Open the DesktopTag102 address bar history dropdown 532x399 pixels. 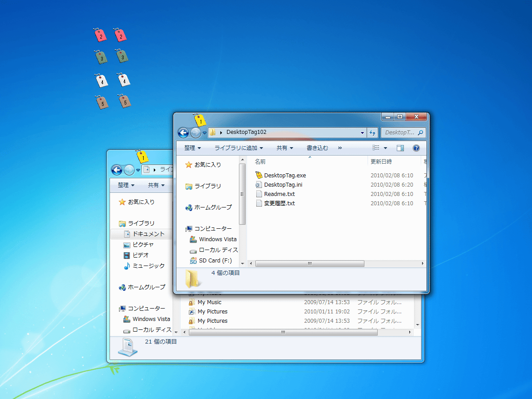click(x=362, y=132)
